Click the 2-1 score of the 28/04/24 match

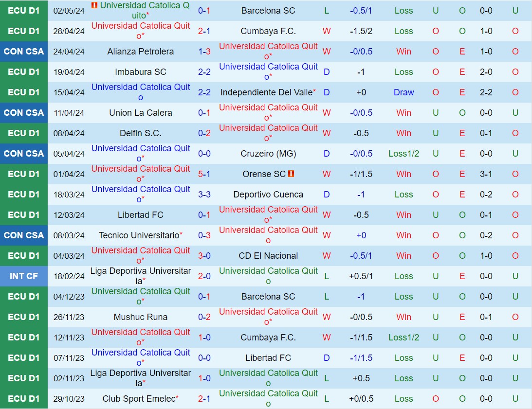point(204,31)
